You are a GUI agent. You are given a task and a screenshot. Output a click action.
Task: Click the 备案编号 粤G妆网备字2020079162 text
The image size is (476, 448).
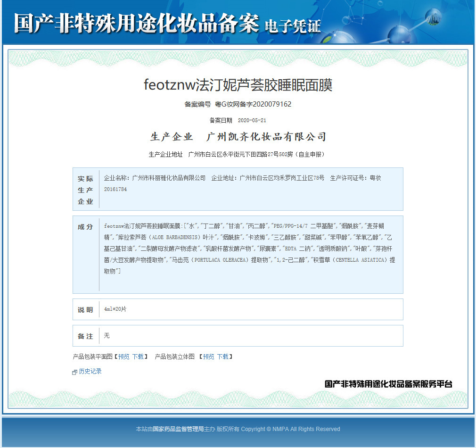pyautogui.click(x=238, y=104)
